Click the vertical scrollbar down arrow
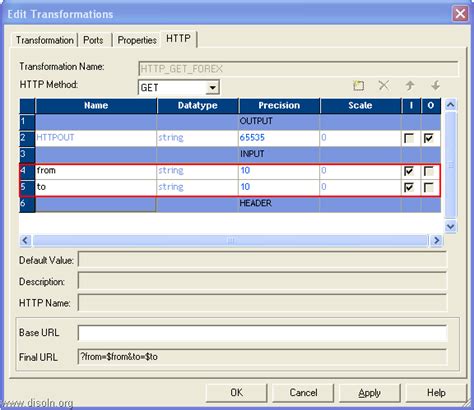 [451, 227]
